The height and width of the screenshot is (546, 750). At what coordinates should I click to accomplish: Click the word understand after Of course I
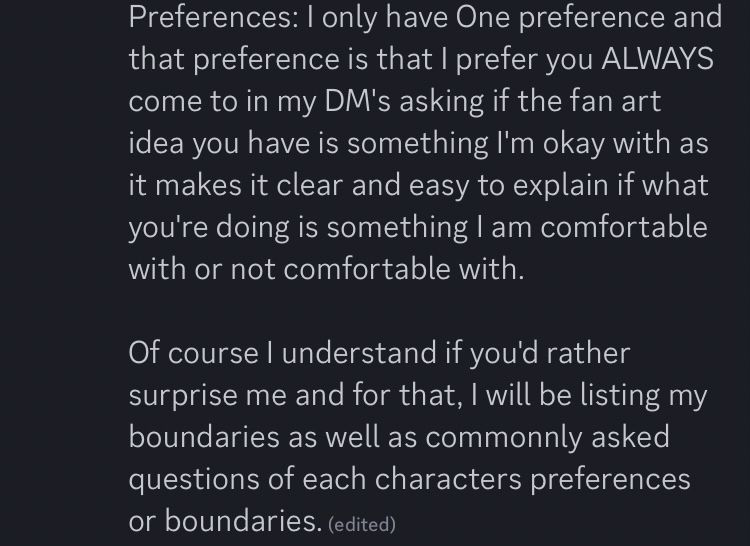359,353
